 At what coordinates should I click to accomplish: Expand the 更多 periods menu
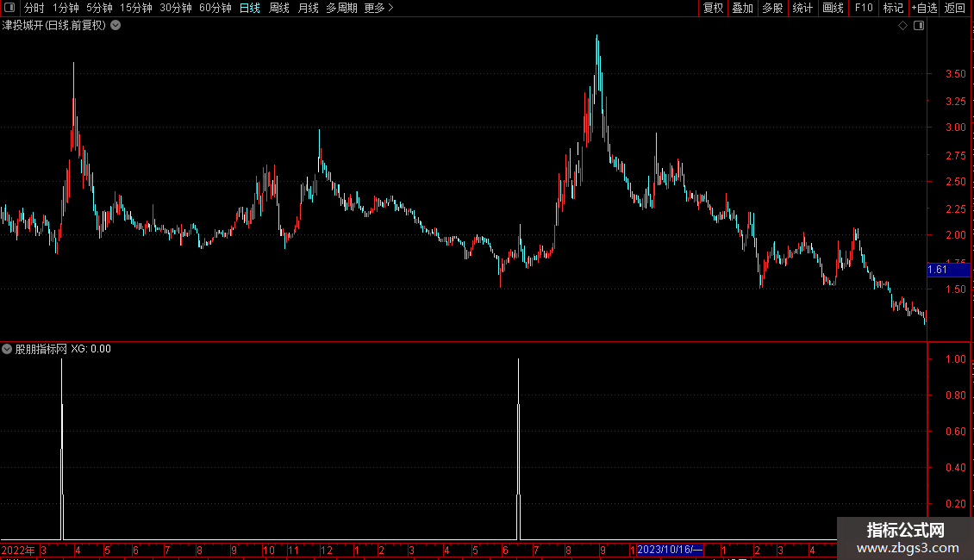379,8
